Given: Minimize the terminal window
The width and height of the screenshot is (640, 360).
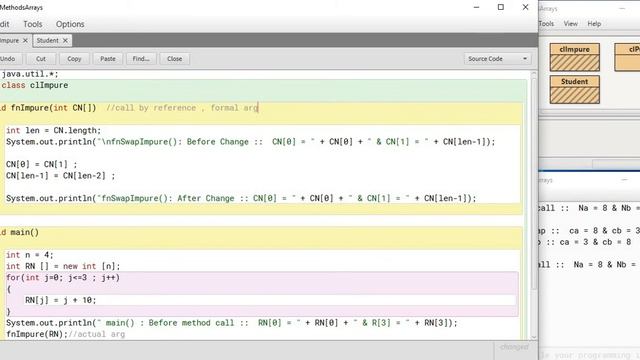Looking at the screenshot, I should click(624, 180).
